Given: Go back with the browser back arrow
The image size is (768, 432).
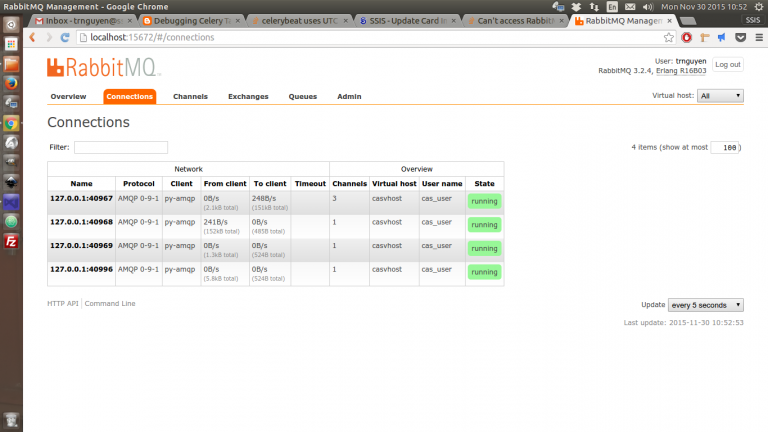Looking at the screenshot, I should pos(33,37).
